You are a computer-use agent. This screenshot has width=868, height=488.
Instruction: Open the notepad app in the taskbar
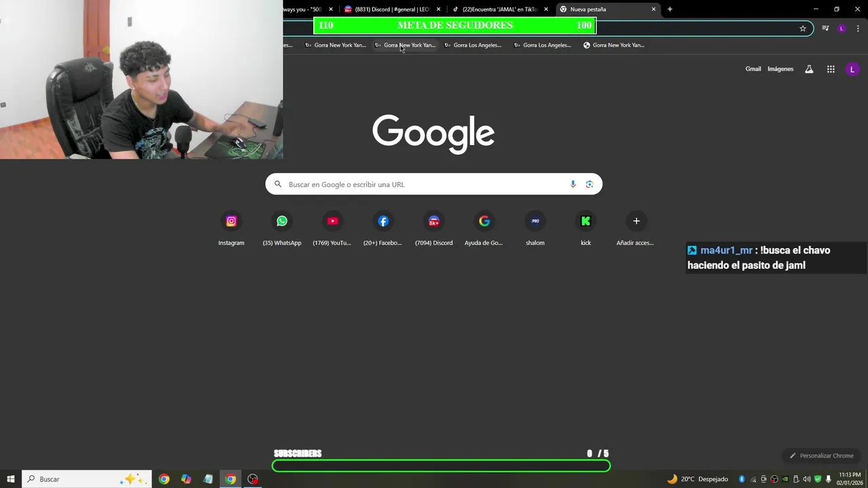tap(208, 479)
